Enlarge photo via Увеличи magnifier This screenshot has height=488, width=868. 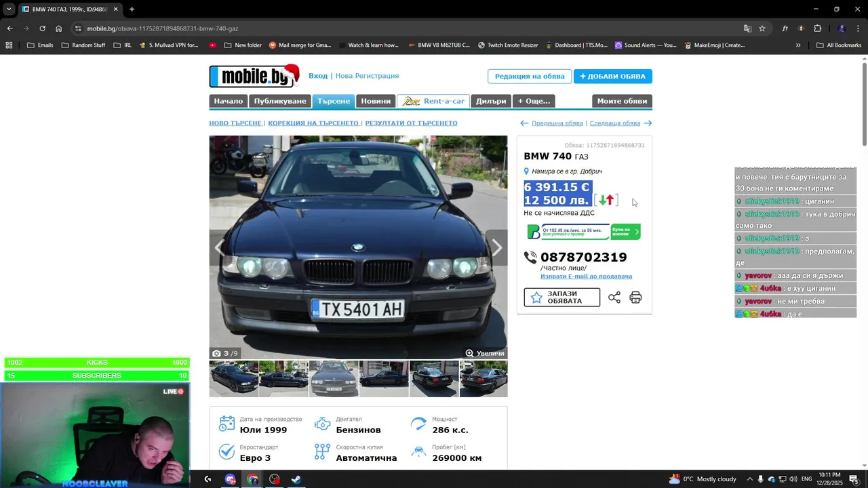485,353
